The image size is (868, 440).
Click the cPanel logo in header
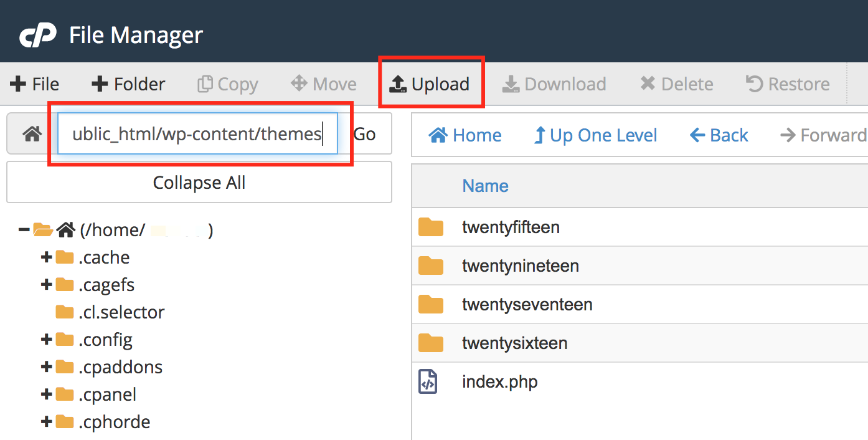coord(38,35)
